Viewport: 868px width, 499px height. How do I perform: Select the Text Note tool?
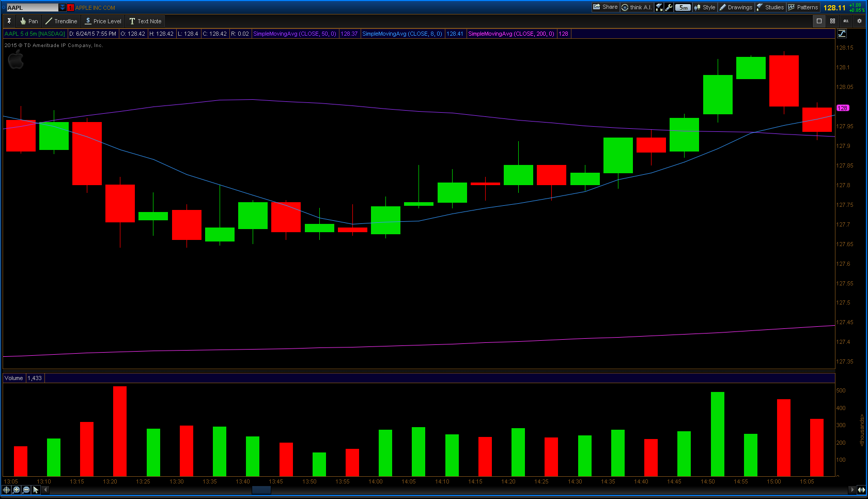[146, 21]
